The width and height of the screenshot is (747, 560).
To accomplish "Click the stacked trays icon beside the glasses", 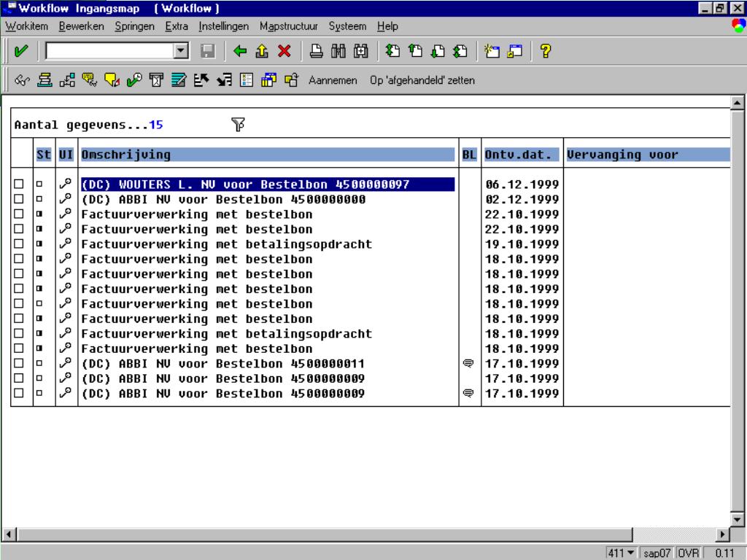I will point(44,80).
